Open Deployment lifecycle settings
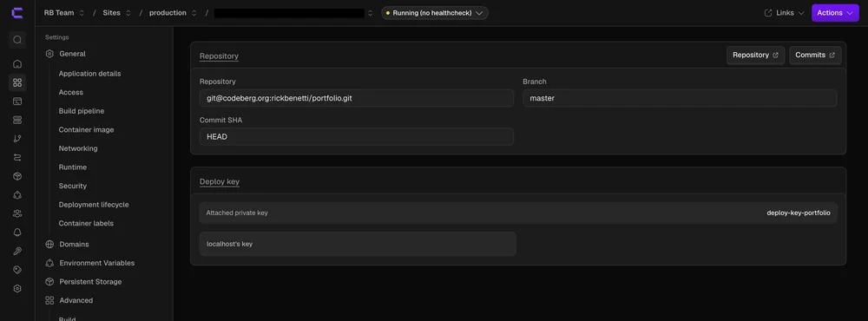This screenshot has height=321, width=868. pyautogui.click(x=94, y=205)
